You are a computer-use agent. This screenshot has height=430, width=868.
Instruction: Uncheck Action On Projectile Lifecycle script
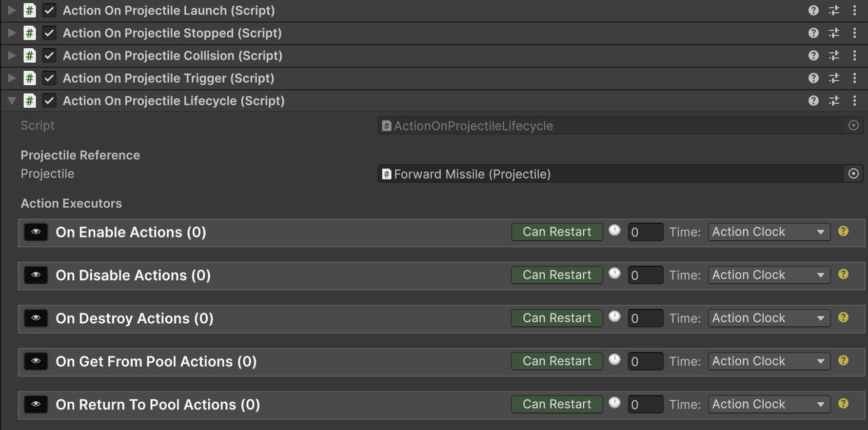(x=49, y=101)
